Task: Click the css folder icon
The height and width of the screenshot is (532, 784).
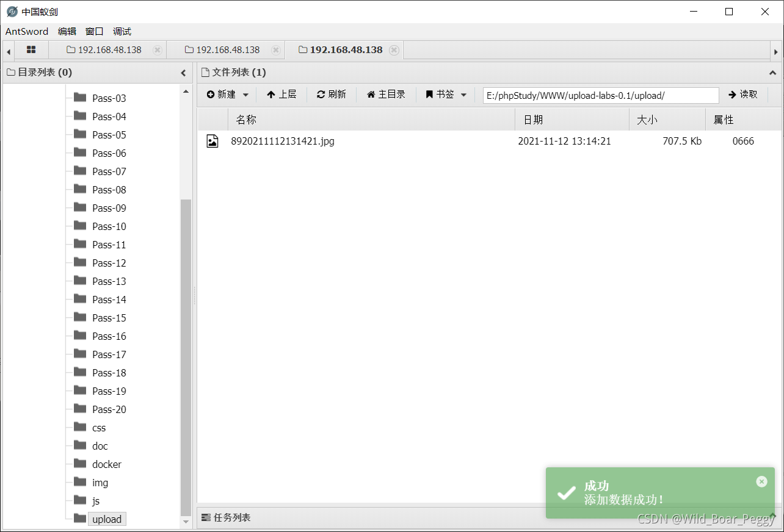Action: 80,426
